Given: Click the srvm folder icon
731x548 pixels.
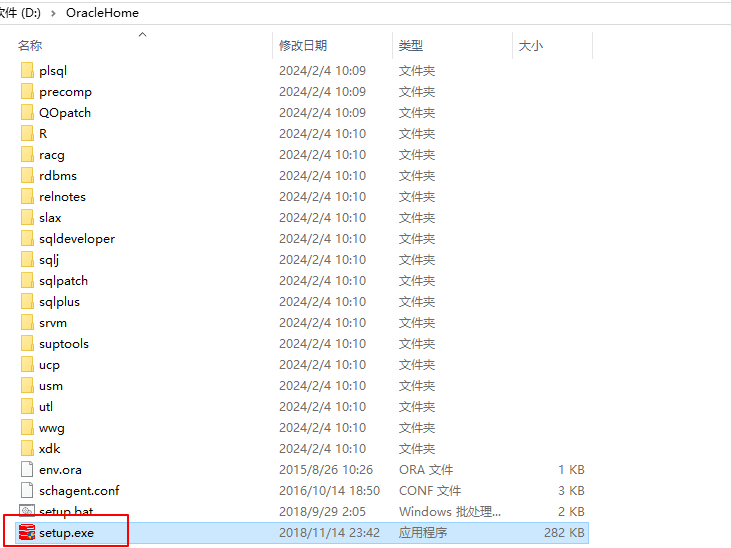Looking at the screenshot, I should pyautogui.click(x=27, y=322).
